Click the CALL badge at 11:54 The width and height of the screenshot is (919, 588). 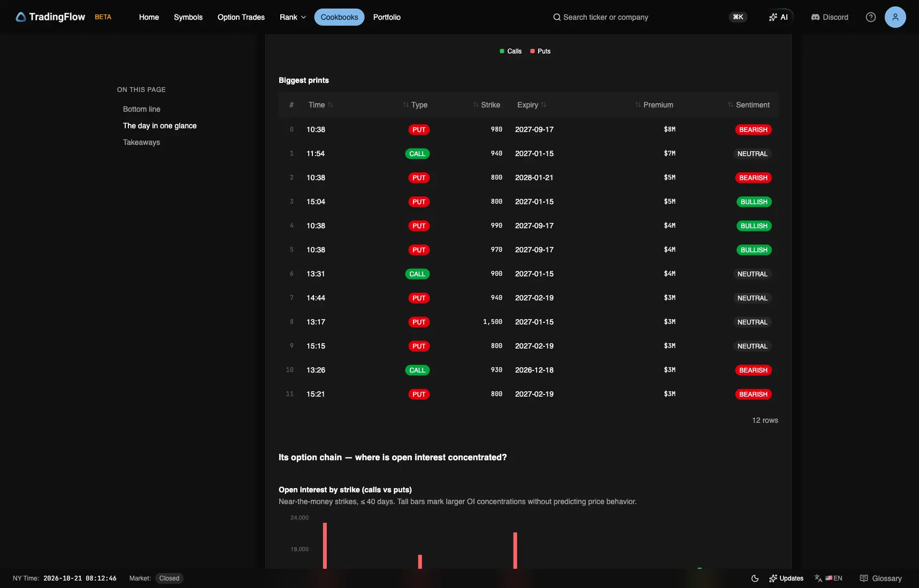(x=417, y=153)
